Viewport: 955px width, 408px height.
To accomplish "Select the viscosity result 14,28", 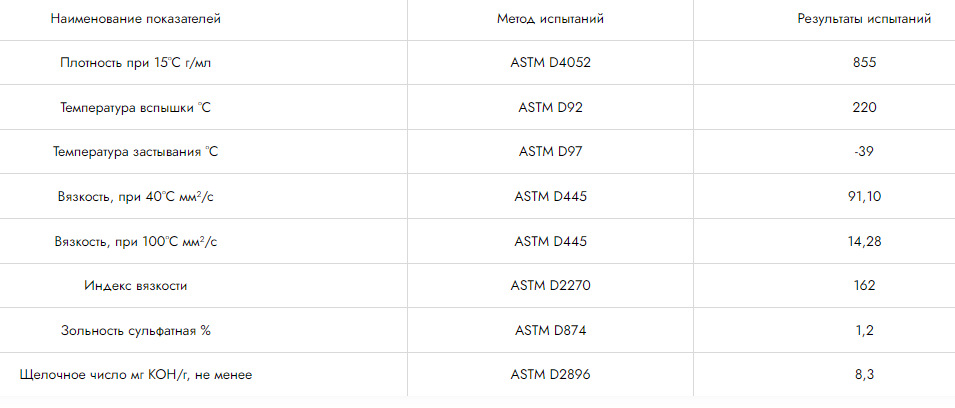I will 864,242.
